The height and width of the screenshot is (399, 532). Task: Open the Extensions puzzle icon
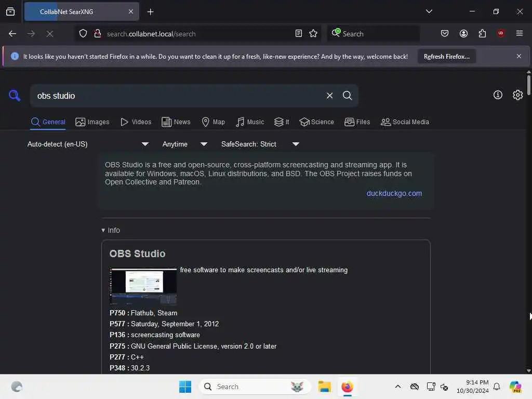coord(482,34)
